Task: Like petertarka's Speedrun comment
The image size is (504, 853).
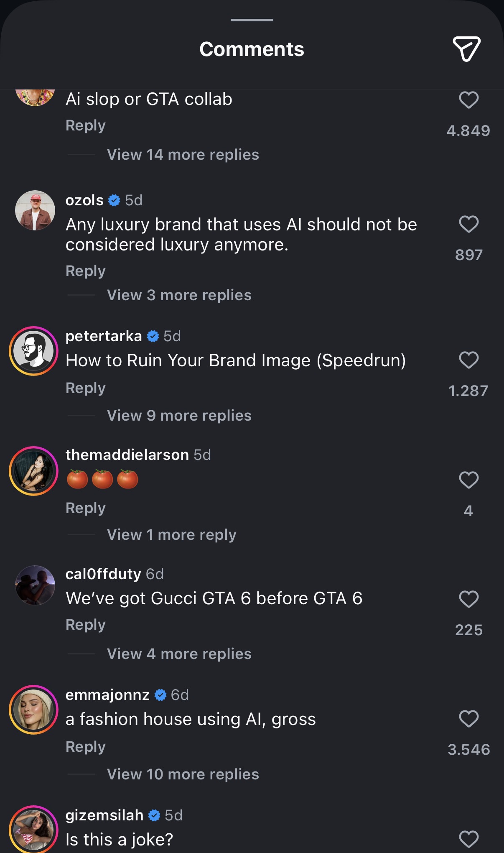Action: (x=468, y=360)
